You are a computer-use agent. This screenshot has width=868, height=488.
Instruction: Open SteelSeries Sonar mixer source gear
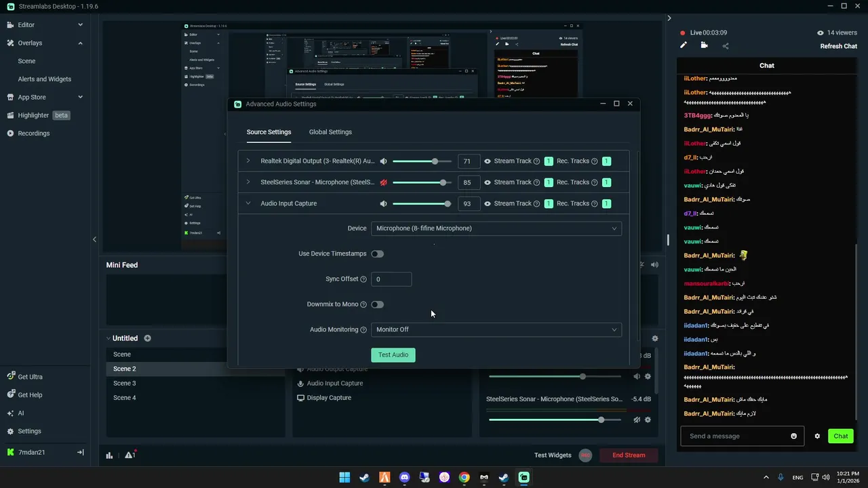click(x=648, y=420)
